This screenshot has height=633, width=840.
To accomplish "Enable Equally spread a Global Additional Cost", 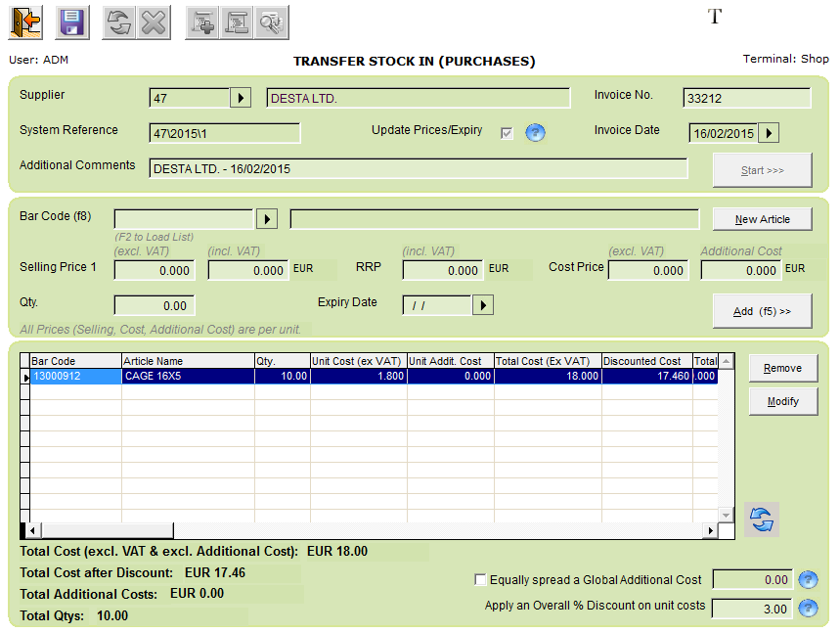I will click(480, 579).
